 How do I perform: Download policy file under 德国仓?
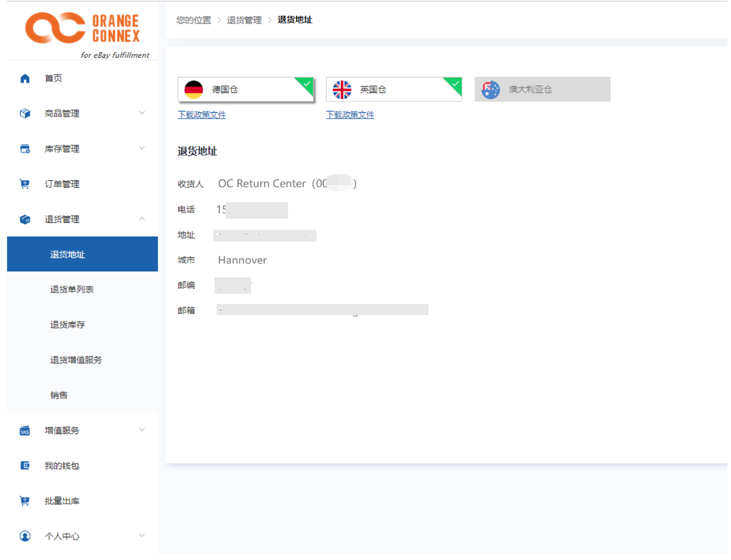pos(202,115)
